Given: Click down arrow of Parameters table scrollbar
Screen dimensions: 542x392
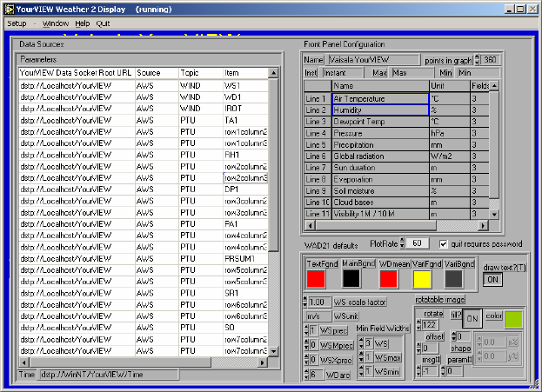Looking at the screenshot, I should coord(273,351).
